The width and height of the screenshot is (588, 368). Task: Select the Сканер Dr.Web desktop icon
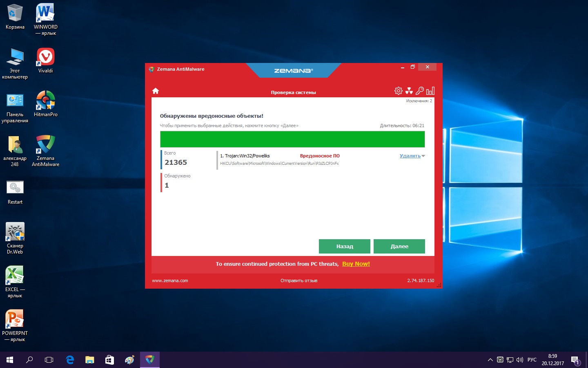[x=15, y=238]
